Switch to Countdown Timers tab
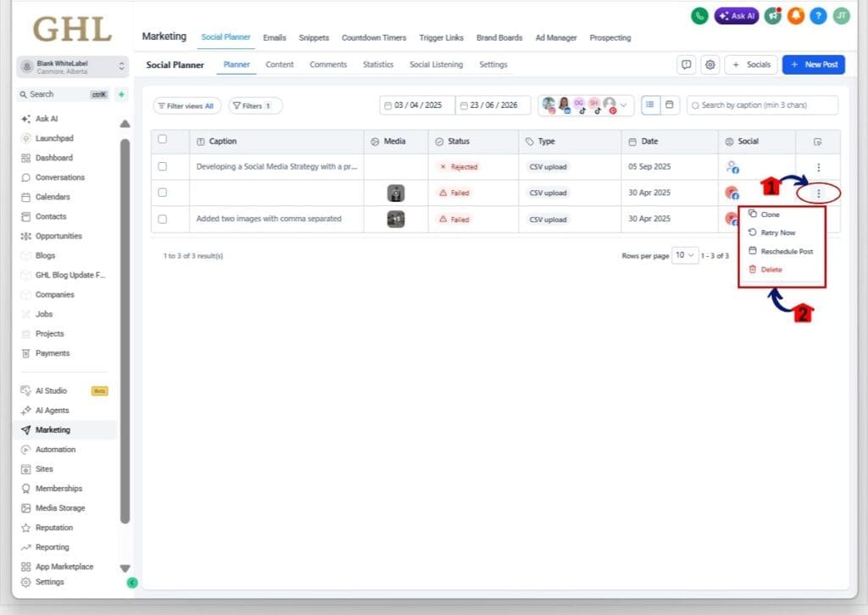This screenshot has height=615, width=868. pos(374,37)
